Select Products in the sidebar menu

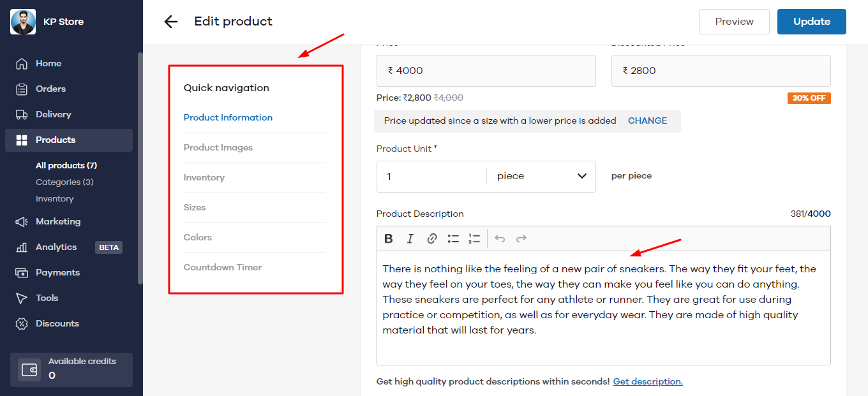click(x=69, y=140)
